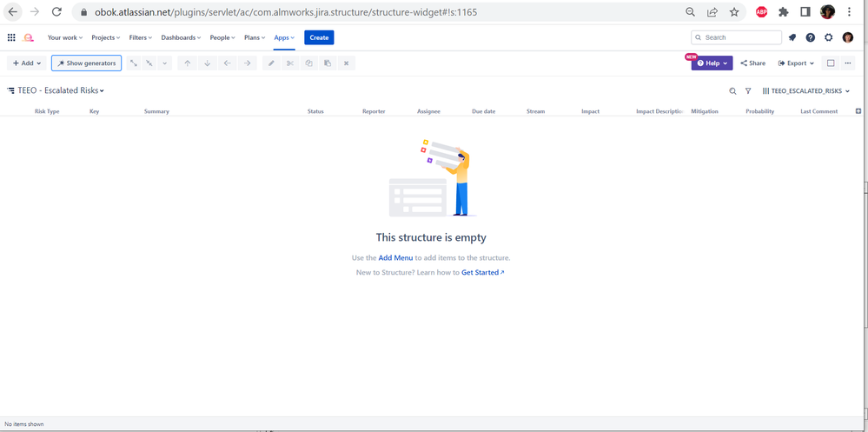Open Dashboards menu
The image size is (868, 432).
pyautogui.click(x=181, y=37)
